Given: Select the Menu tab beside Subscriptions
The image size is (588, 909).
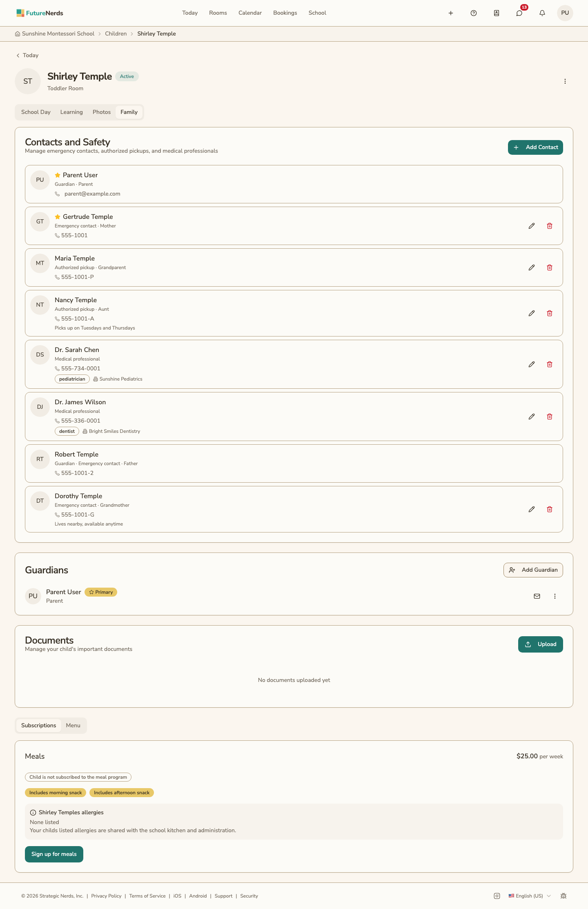Looking at the screenshot, I should click(73, 726).
